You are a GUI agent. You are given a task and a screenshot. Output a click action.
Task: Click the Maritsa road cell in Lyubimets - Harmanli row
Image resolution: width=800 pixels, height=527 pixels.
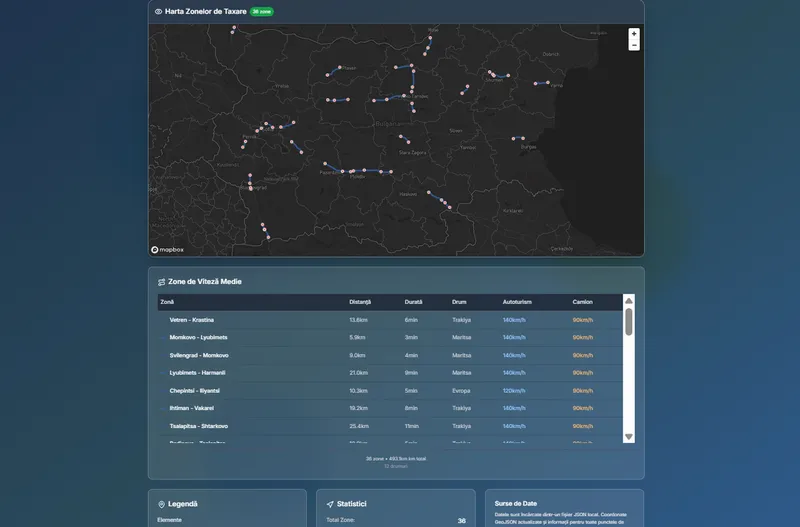point(461,372)
